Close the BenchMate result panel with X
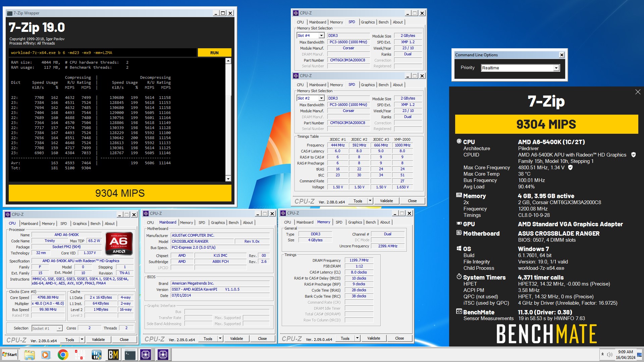The width and height of the screenshot is (644, 362). click(x=638, y=92)
